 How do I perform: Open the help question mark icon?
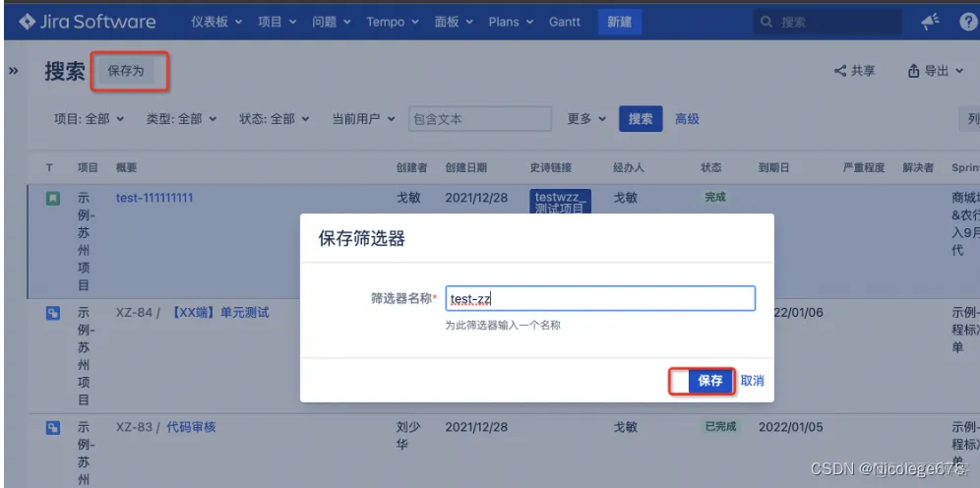point(967,22)
